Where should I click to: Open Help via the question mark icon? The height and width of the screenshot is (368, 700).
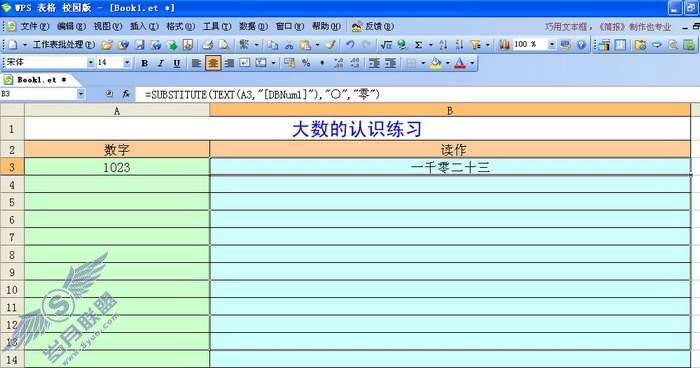pyautogui.click(x=581, y=45)
